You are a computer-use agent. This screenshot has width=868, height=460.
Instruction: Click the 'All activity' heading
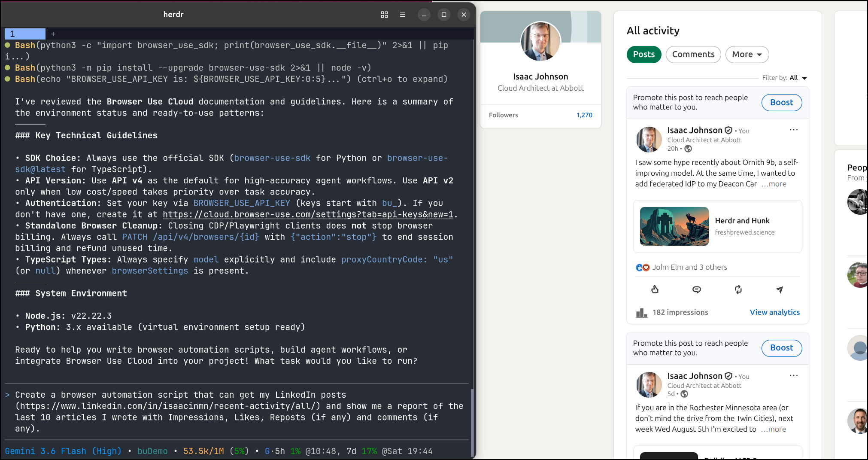coord(653,30)
